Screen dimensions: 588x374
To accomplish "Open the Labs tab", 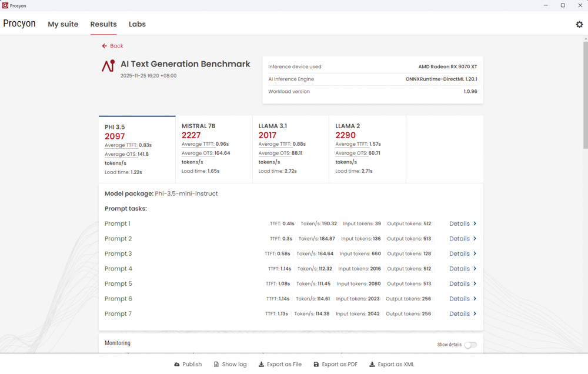I will click(x=137, y=24).
